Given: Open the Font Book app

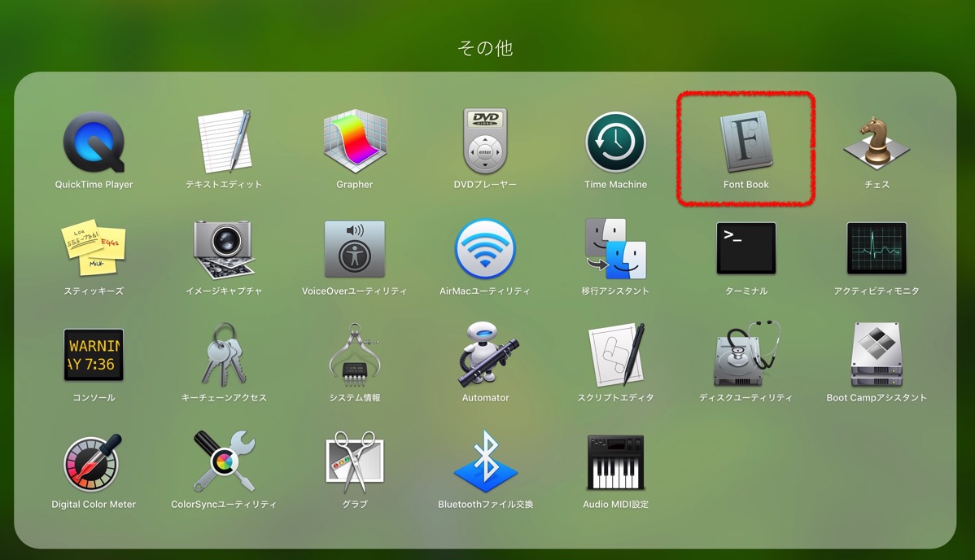Looking at the screenshot, I should click(x=746, y=142).
